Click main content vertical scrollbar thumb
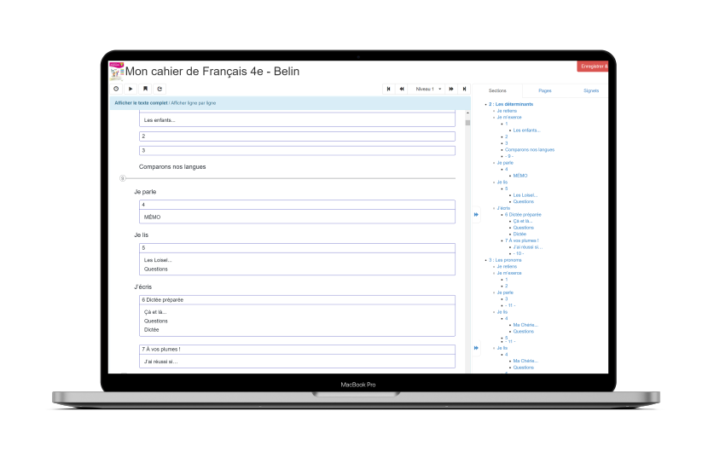Screen dimensions: 720x475 click(x=467, y=123)
